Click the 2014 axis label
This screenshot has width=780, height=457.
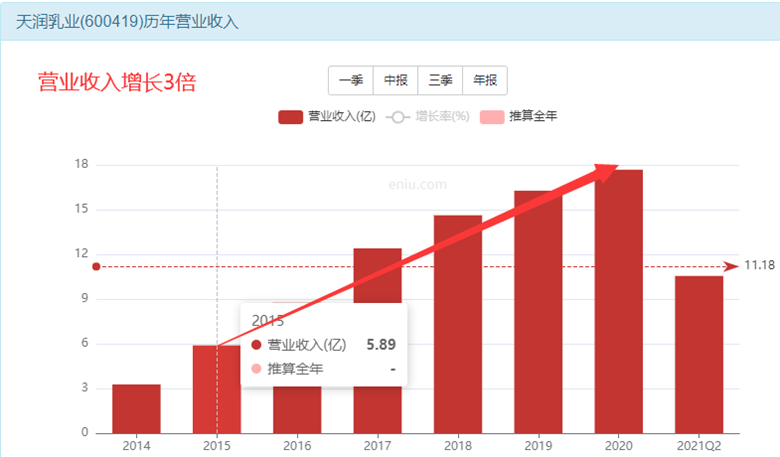click(x=136, y=446)
